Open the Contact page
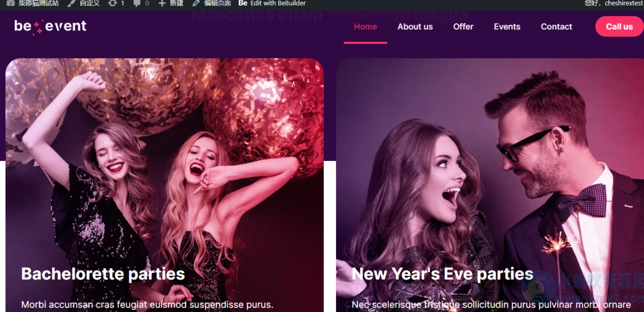This screenshot has width=644, height=312. (x=556, y=27)
